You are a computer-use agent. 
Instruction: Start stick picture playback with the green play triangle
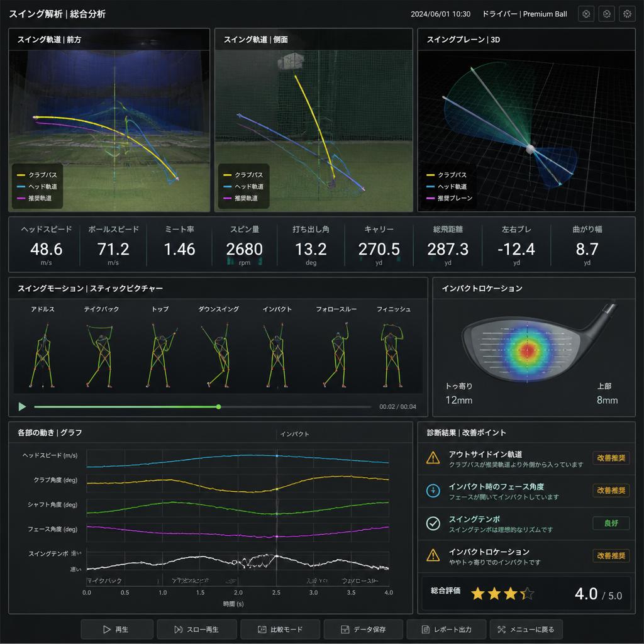click(22, 407)
